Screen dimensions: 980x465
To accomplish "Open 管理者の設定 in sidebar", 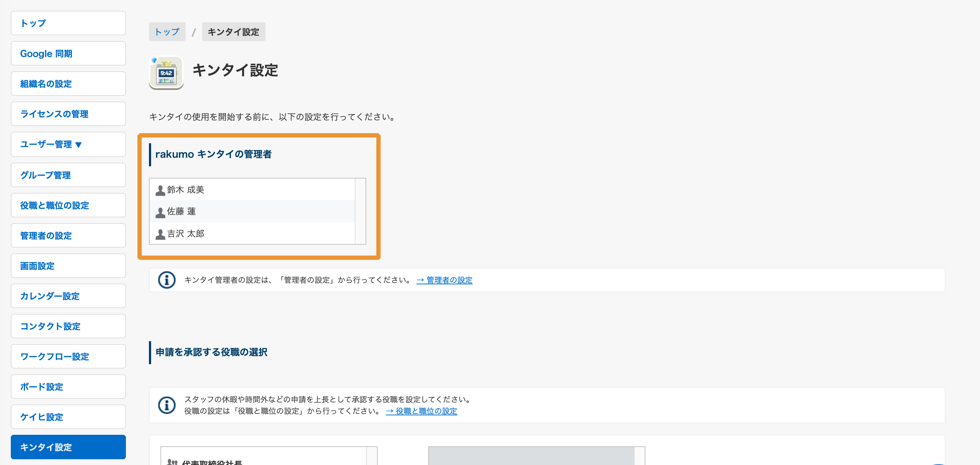I will (68, 235).
